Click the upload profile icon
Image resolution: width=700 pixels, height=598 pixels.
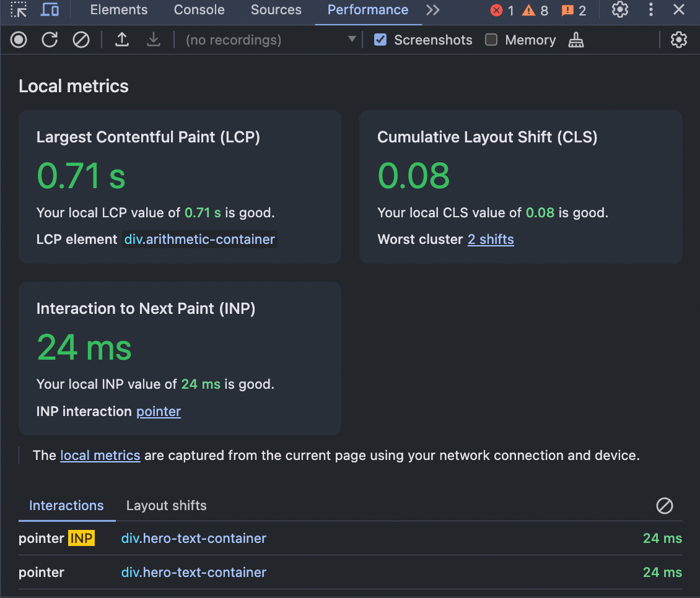[x=123, y=40]
